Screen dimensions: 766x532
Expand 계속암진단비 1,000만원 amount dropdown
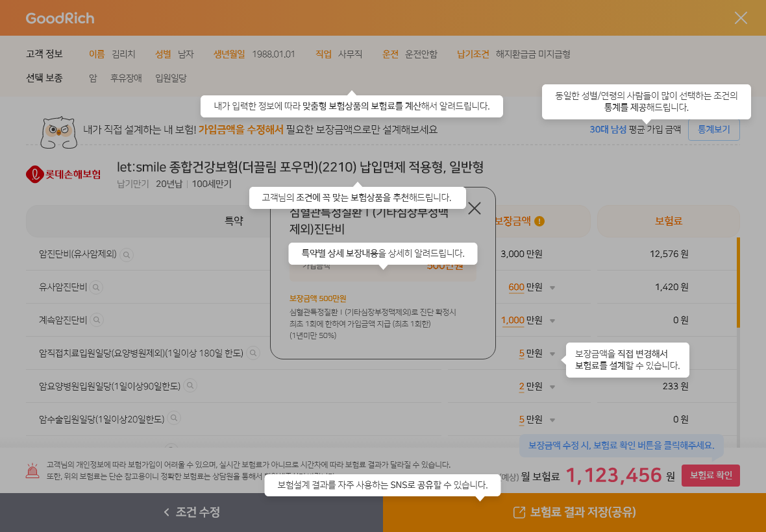click(552, 320)
